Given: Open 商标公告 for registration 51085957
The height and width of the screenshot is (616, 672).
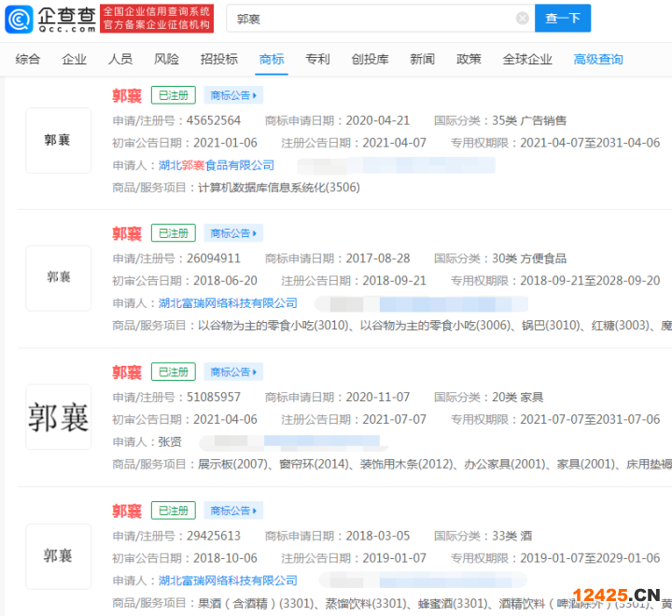Looking at the screenshot, I should pos(233,371).
